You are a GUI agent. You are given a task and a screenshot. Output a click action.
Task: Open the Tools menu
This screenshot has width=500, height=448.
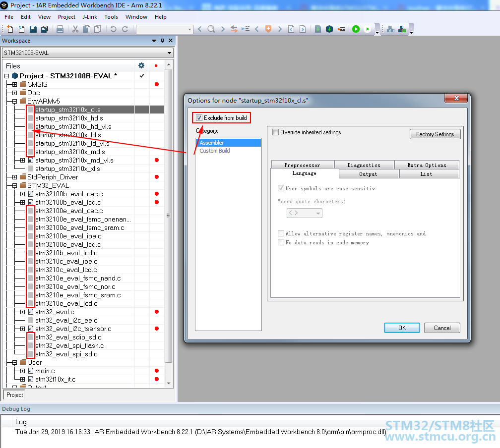tap(111, 17)
